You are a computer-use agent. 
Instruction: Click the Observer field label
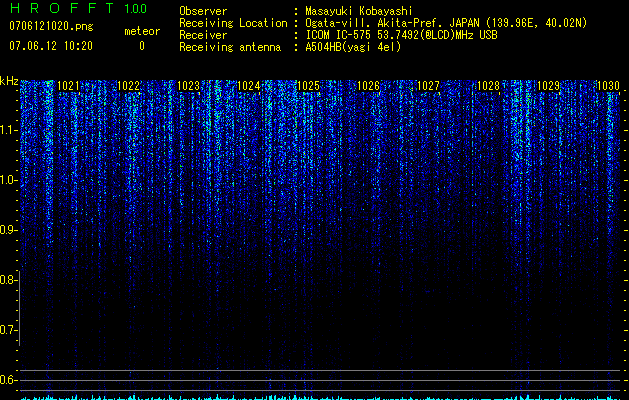click(x=203, y=11)
